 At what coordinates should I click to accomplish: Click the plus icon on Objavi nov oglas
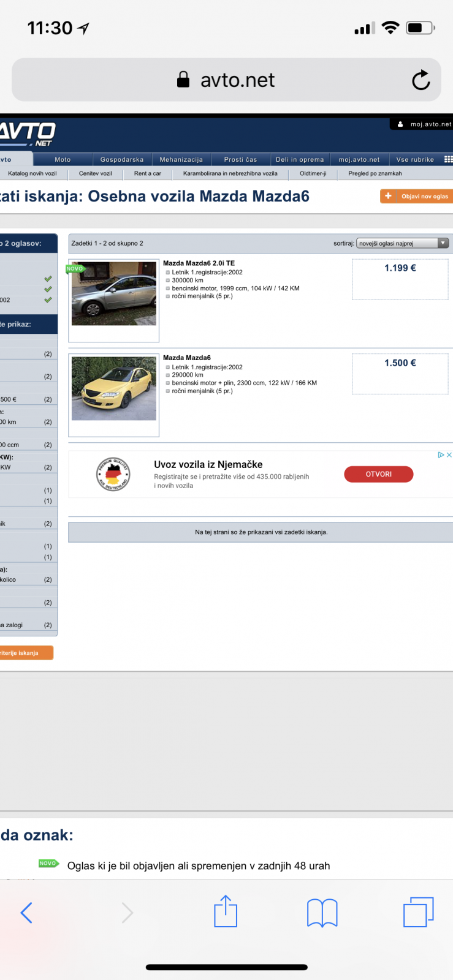coord(388,196)
